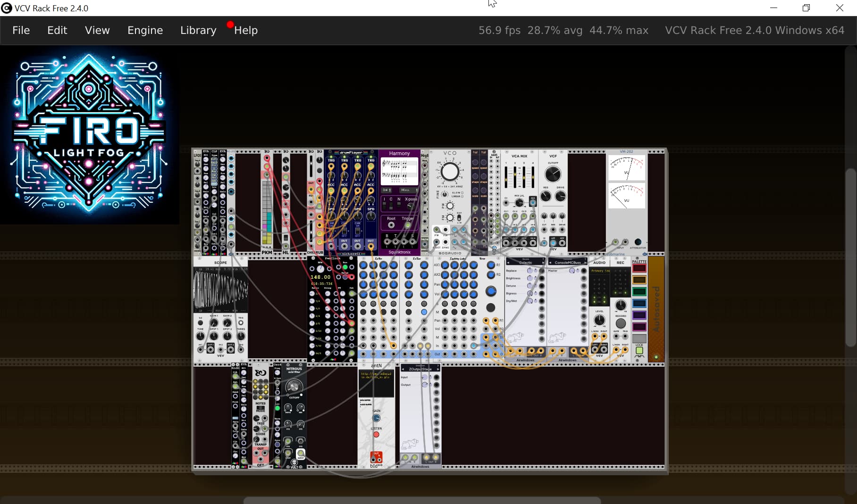Toggle the Palette LOCK button
This screenshot has width=857, height=504.
pyautogui.click(x=639, y=350)
